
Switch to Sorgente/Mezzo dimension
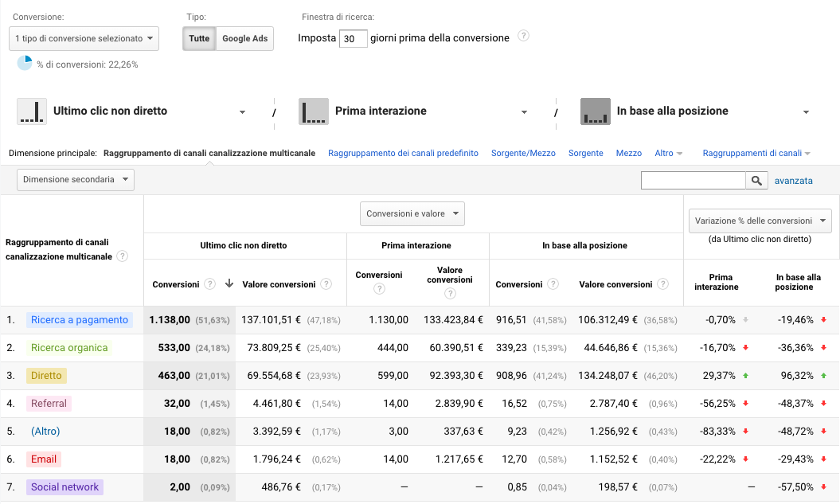523,153
